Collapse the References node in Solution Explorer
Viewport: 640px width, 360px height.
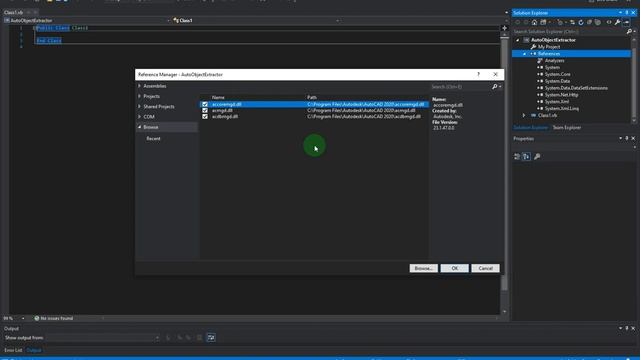(x=525, y=54)
